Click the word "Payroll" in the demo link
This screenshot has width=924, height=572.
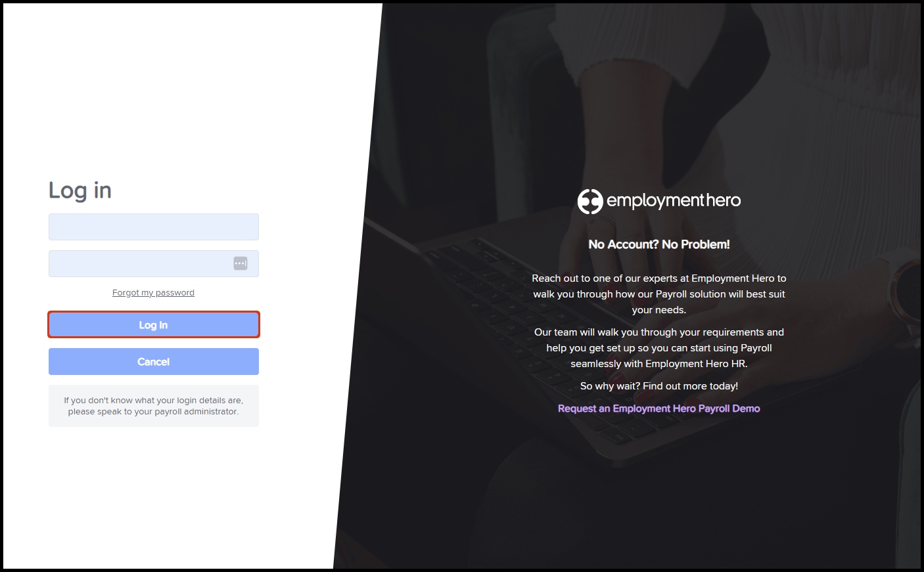pyautogui.click(x=714, y=408)
